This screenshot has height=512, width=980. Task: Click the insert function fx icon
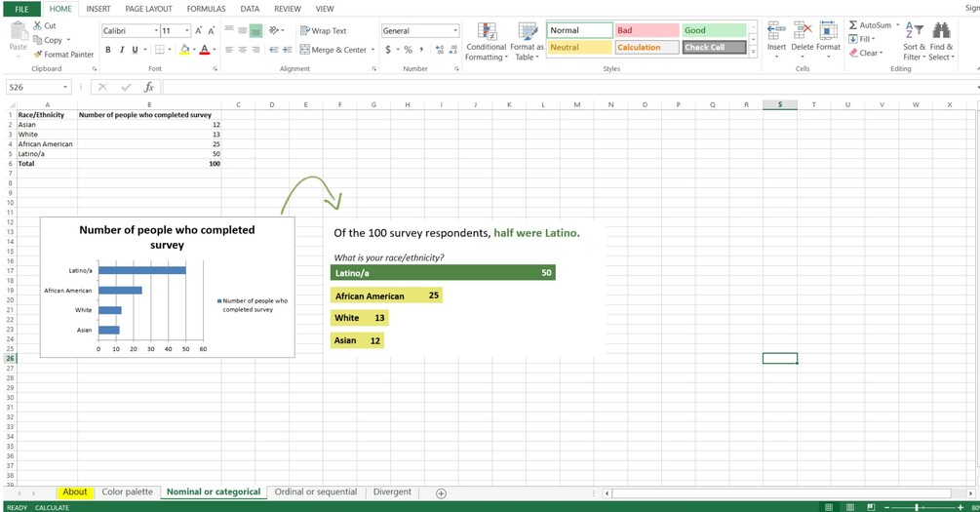coord(149,87)
